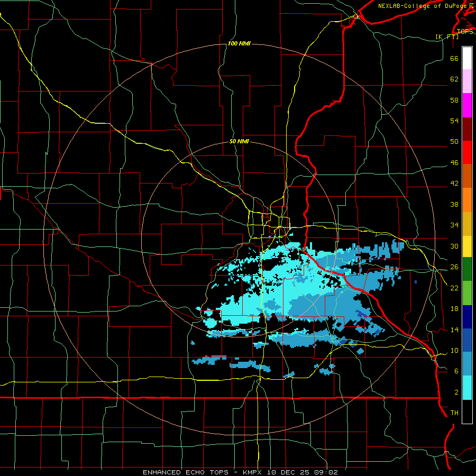Click the "50" legend value

click(454, 142)
